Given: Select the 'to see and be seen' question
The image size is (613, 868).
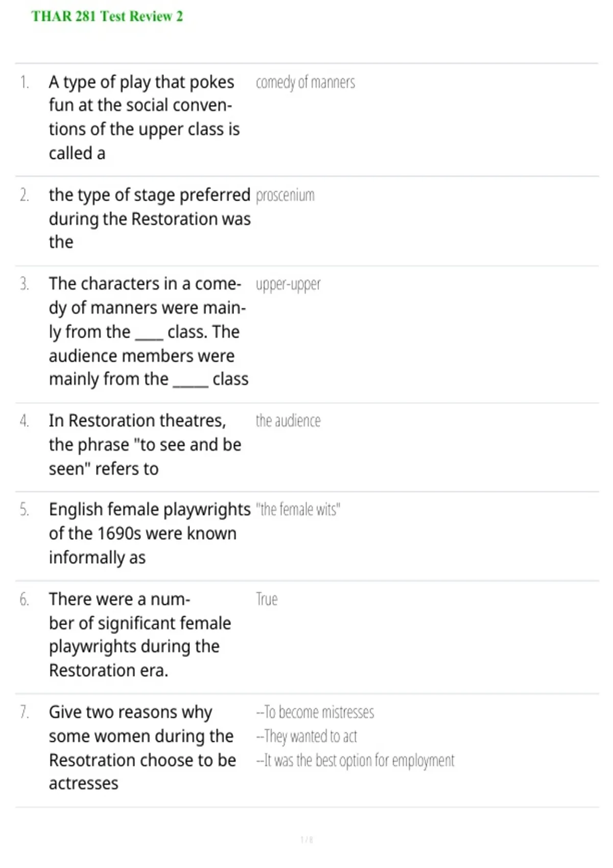Looking at the screenshot, I should tap(145, 444).
